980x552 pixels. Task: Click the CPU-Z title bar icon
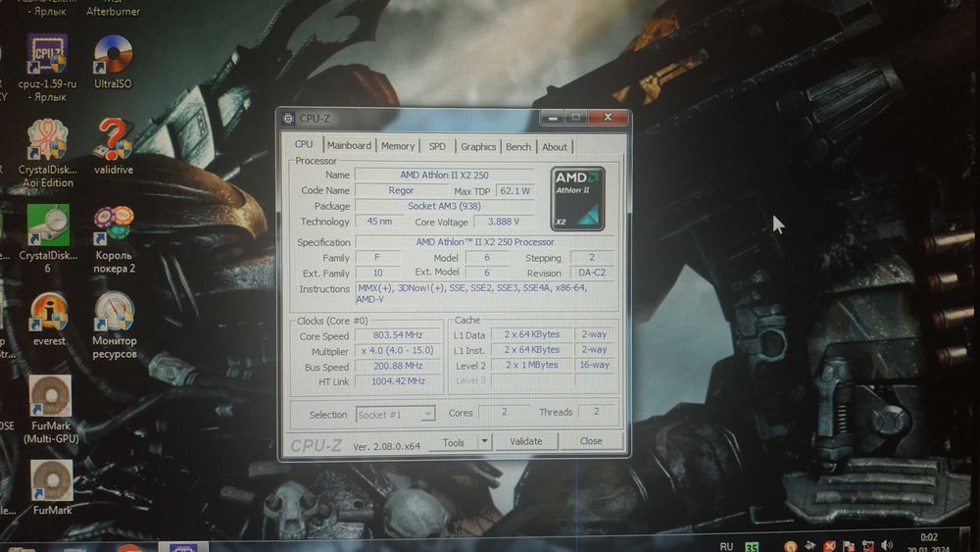[288, 119]
